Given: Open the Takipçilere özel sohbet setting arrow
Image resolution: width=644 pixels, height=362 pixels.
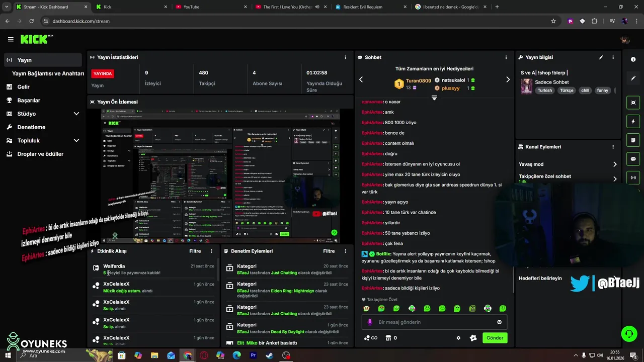Looking at the screenshot, I should pyautogui.click(x=615, y=178).
